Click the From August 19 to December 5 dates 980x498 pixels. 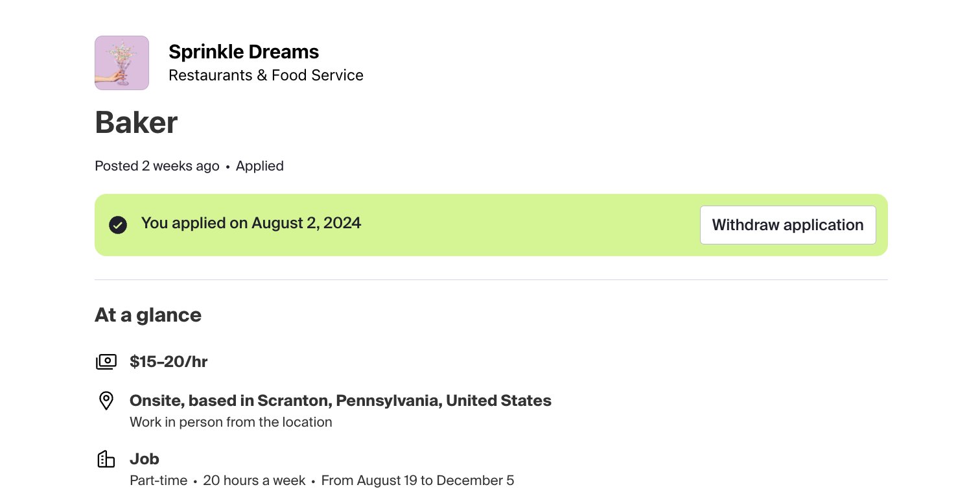point(417,480)
